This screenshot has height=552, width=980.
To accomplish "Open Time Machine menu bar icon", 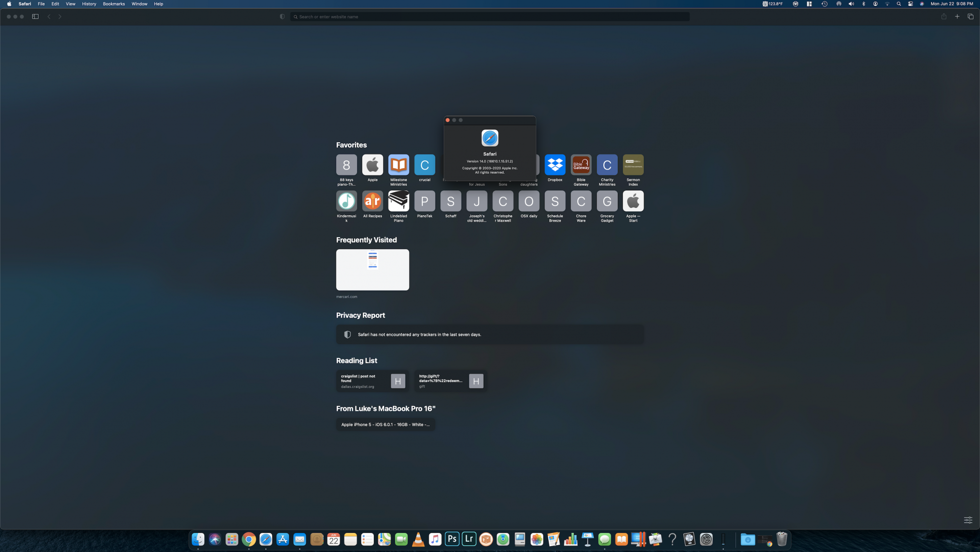I will [x=825, y=4].
